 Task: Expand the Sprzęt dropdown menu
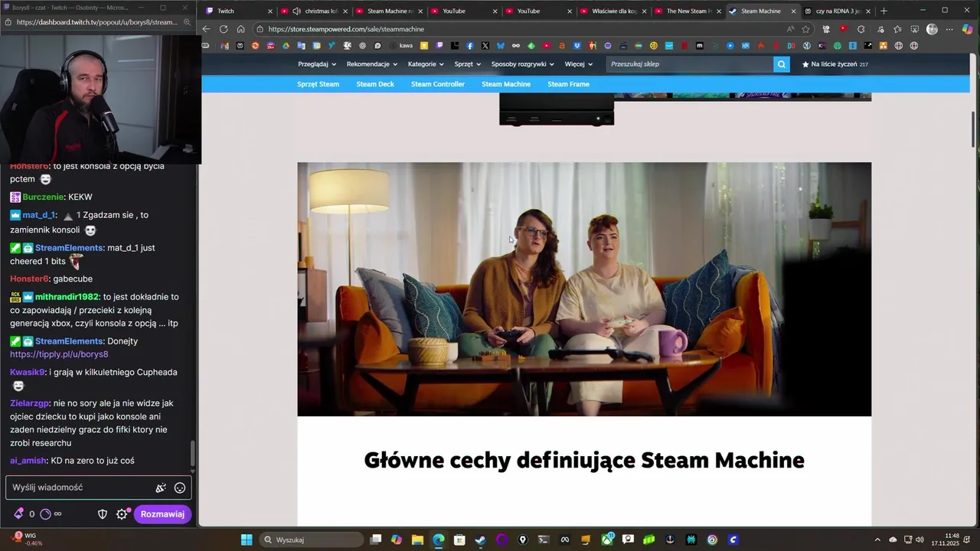468,64
